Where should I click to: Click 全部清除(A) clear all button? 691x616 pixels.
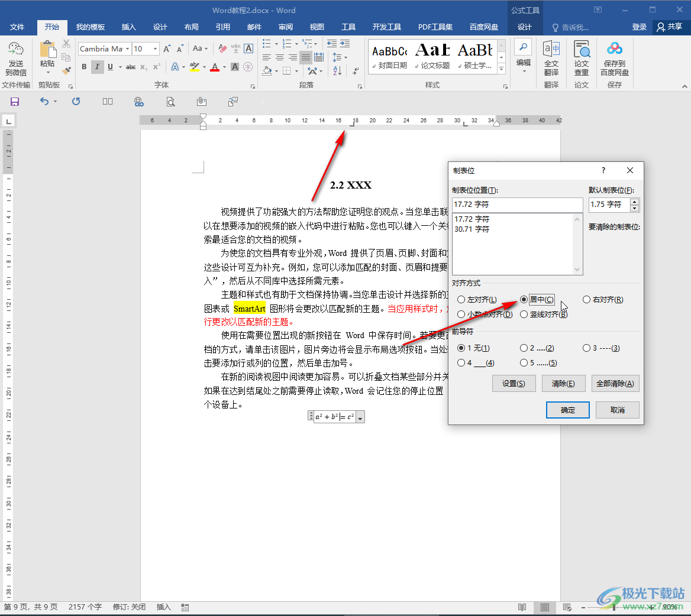pyautogui.click(x=615, y=384)
